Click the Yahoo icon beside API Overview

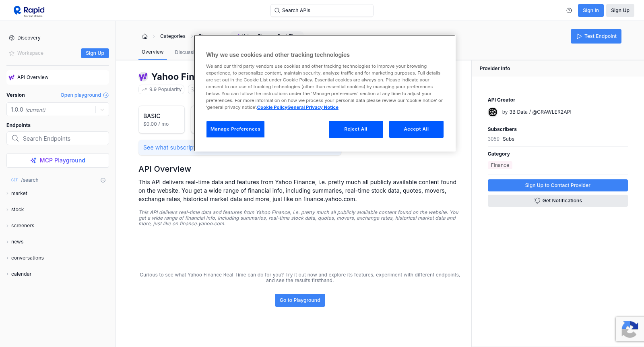(x=11, y=77)
